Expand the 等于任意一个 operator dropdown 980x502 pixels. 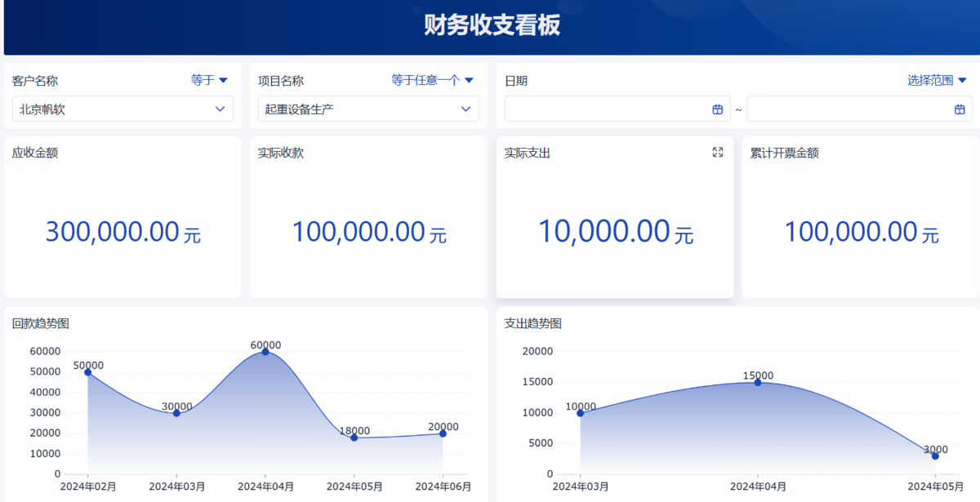point(432,80)
